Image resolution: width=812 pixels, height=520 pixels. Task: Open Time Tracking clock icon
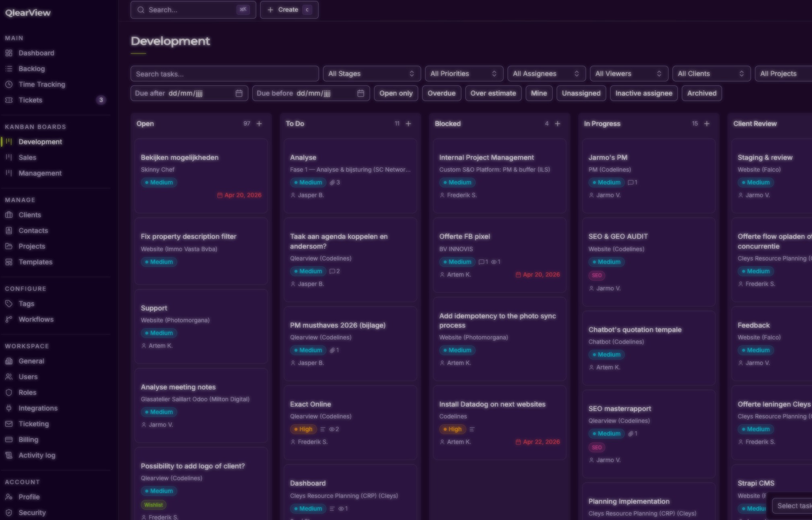(x=9, y=84)
